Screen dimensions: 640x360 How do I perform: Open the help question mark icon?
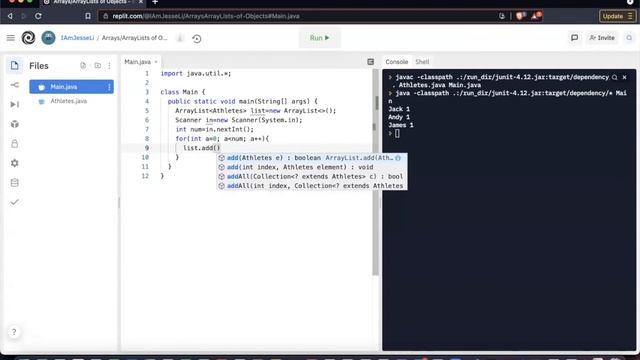tap(14, 332)
